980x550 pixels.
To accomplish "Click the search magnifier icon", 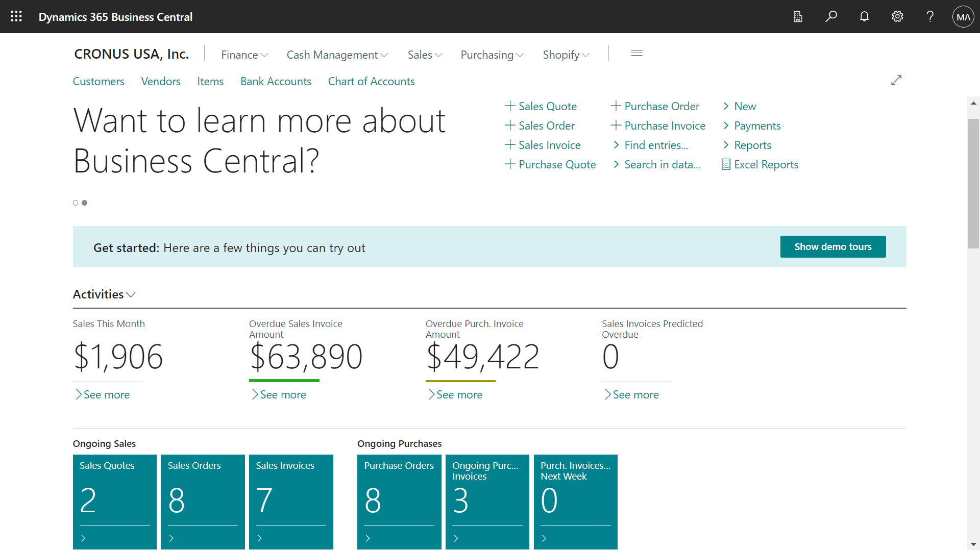I will click(x=831, y=16).
